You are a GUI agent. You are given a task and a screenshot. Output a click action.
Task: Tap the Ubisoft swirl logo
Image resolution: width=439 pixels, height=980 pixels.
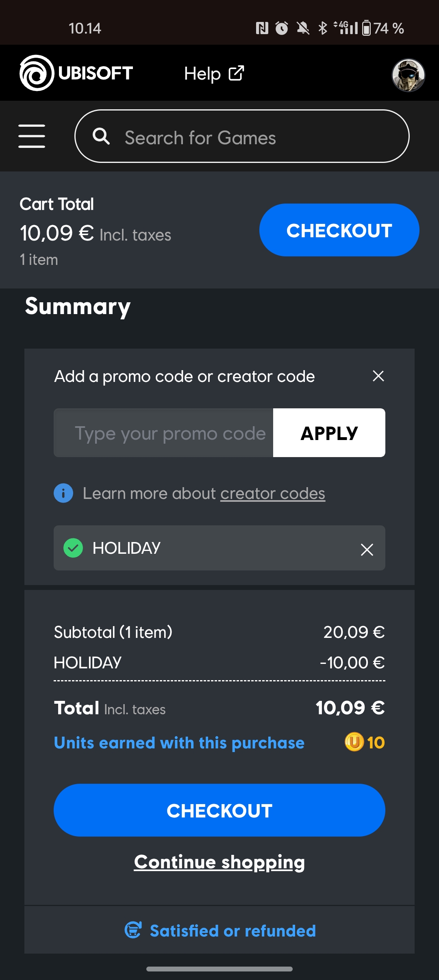tap(37, 73)
